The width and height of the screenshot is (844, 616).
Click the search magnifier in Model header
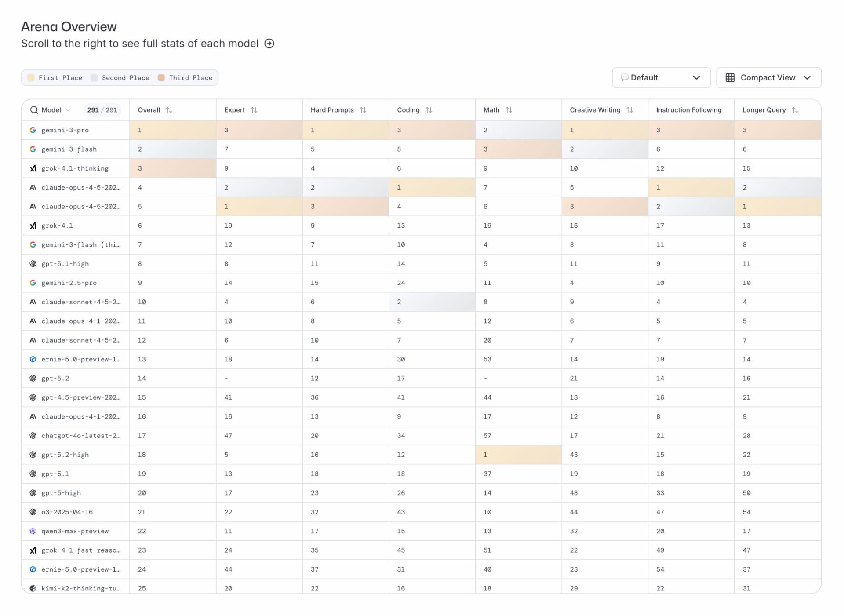point(34,110)
